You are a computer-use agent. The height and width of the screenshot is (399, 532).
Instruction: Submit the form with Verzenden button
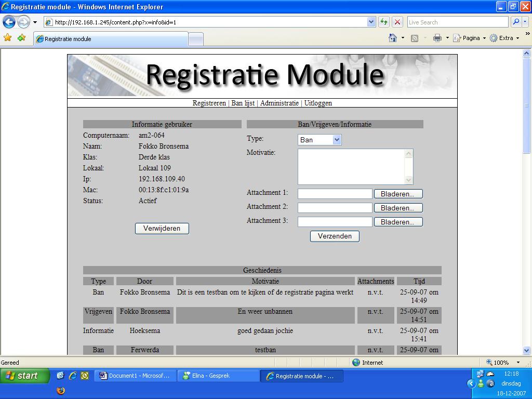click(x=335, y=236)
